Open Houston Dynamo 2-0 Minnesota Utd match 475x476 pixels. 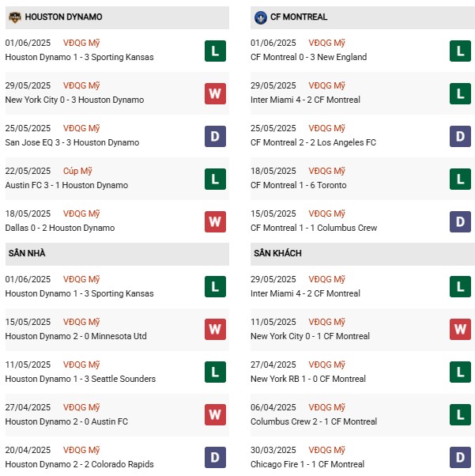[x=76, y=336]
